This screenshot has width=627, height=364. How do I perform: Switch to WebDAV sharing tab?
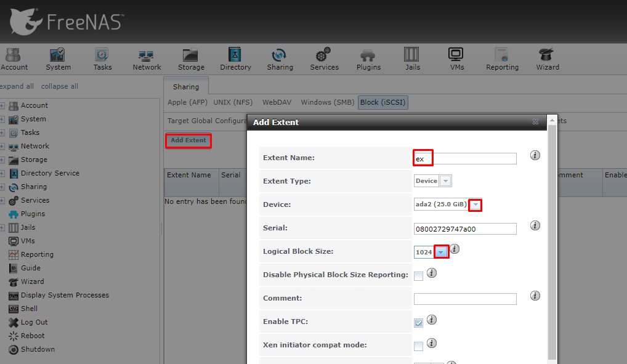[277, 102]
